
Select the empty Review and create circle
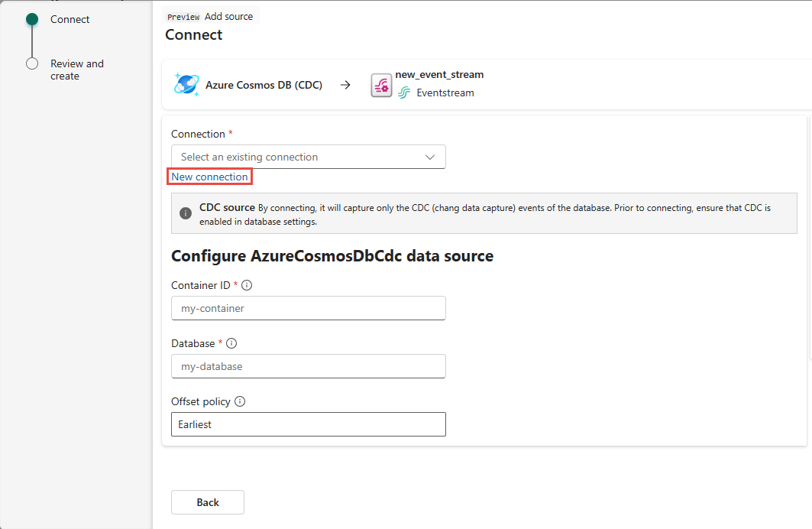32,63
